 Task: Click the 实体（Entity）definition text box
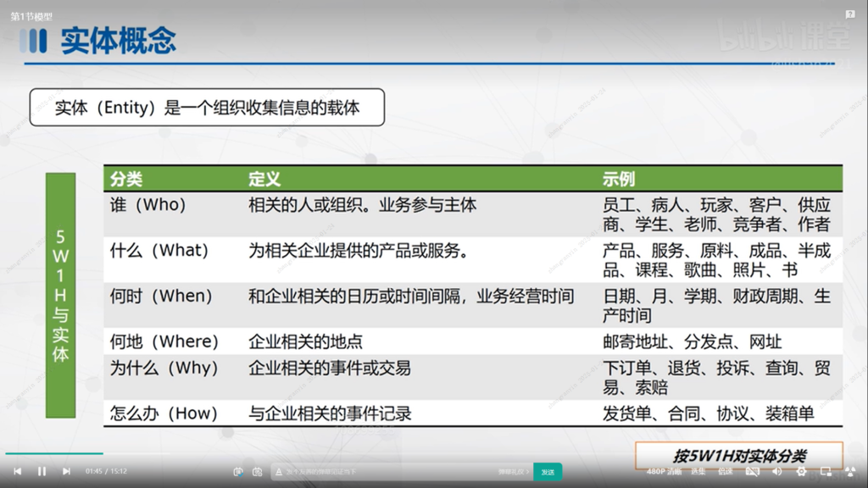point(207,108)
